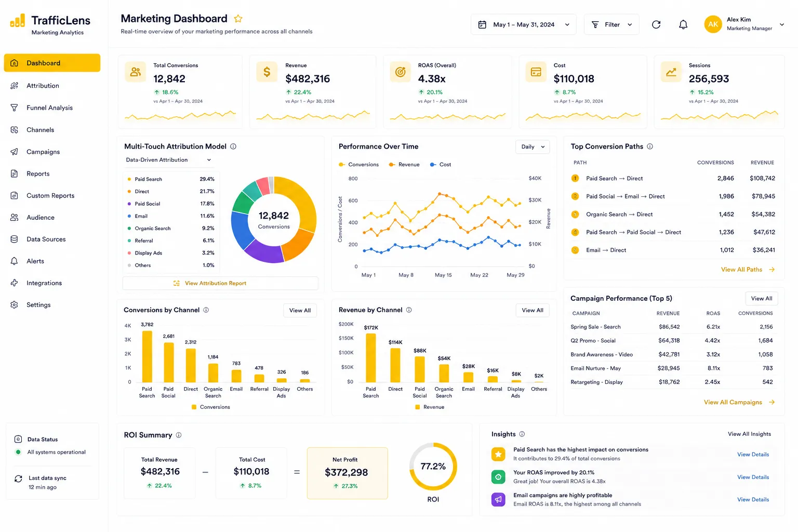
Task: View Details for ROAS improved insight
Action: [753, 477]
